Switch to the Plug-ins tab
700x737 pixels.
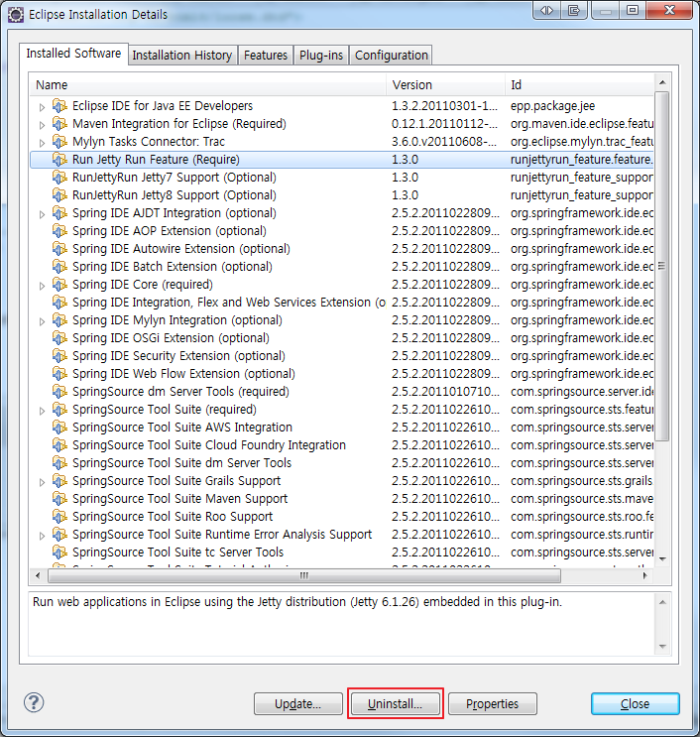[x=321, y=56]
